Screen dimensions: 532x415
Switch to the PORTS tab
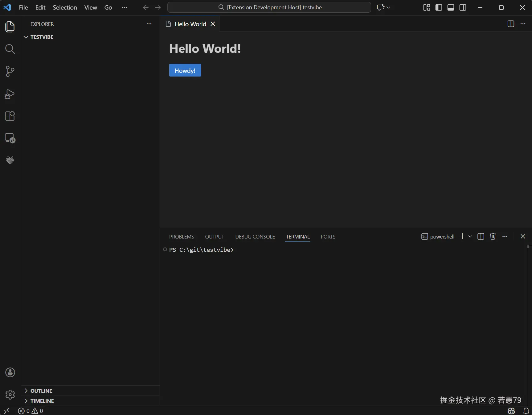pos(328,237)
